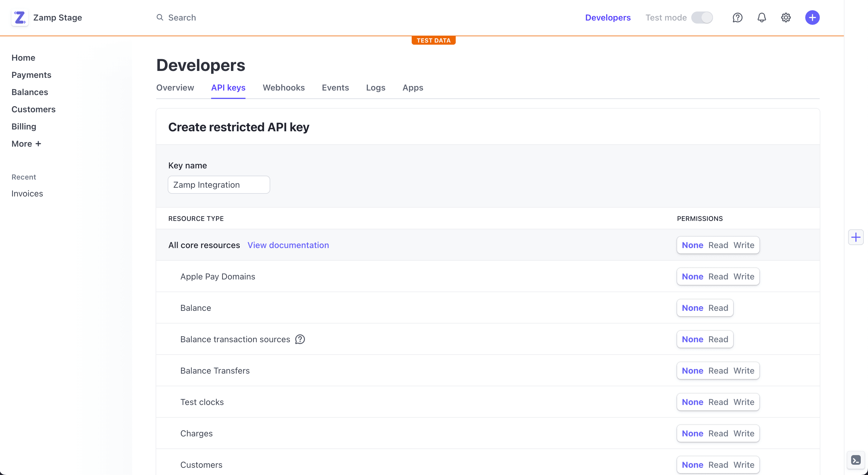Screen dimensions: 868x475
Task: Set Apple Pay Domains to Read
Action: point(718,276)
